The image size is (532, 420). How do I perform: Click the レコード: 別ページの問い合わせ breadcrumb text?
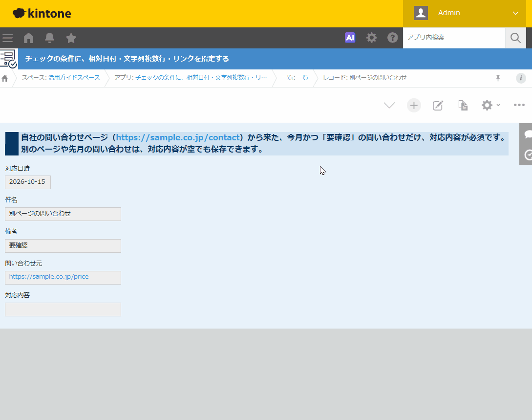[365, 78]
